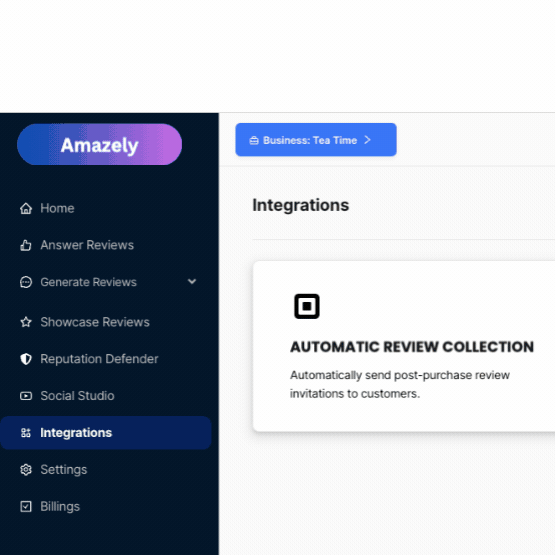Open the Business: Tea Time selector
555x555 pixels.
[316, 140]
